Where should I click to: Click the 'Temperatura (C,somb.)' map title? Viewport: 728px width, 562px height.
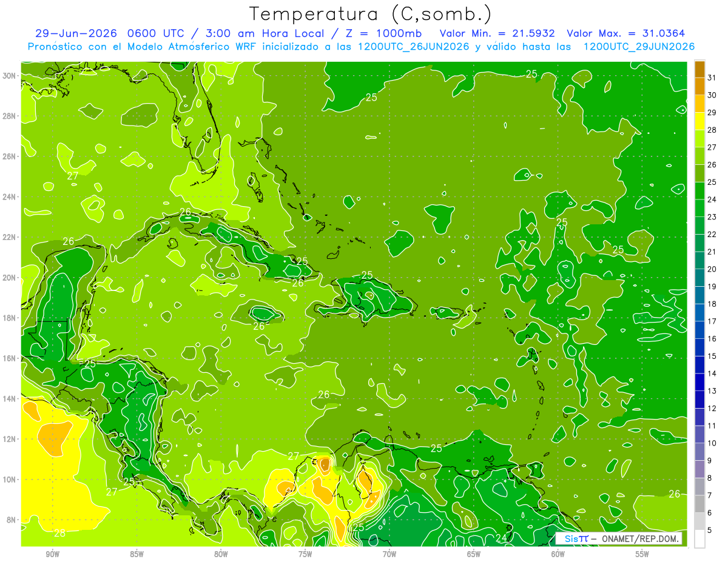point(371,14)
